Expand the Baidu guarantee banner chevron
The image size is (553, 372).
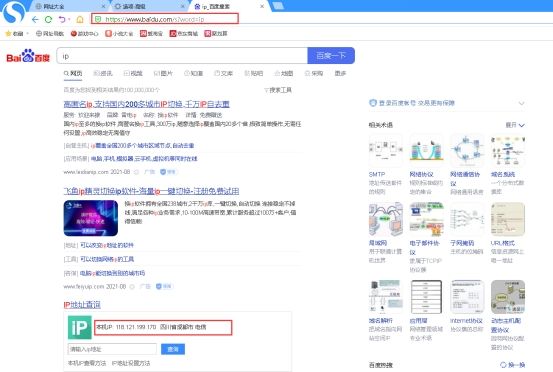tap(521, 103)
